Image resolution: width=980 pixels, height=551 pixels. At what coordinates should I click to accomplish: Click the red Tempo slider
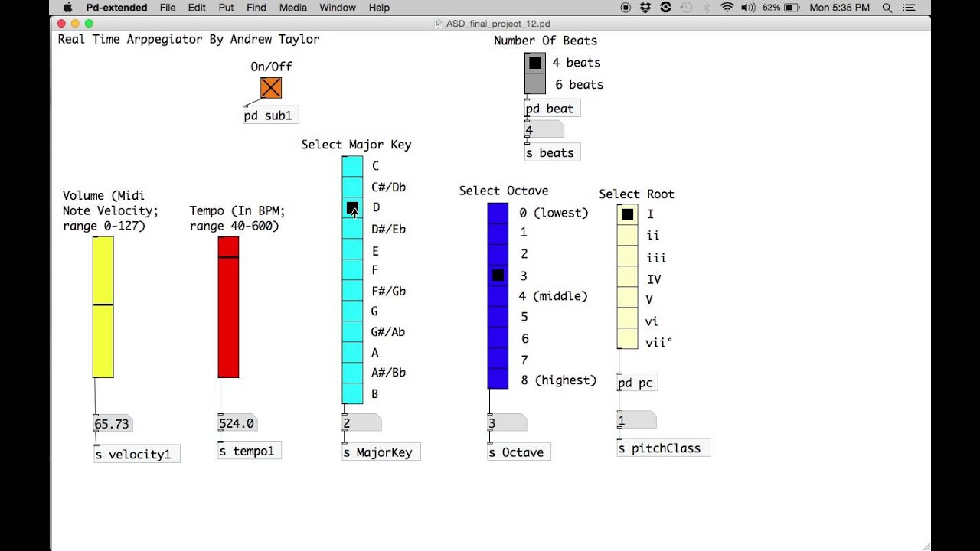(x=228, y=307)
